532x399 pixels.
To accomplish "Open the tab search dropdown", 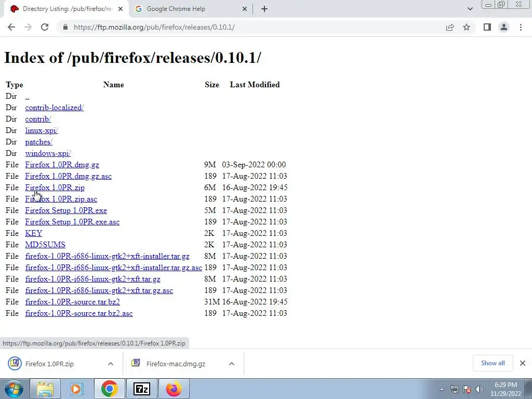I will click(470, 9).
